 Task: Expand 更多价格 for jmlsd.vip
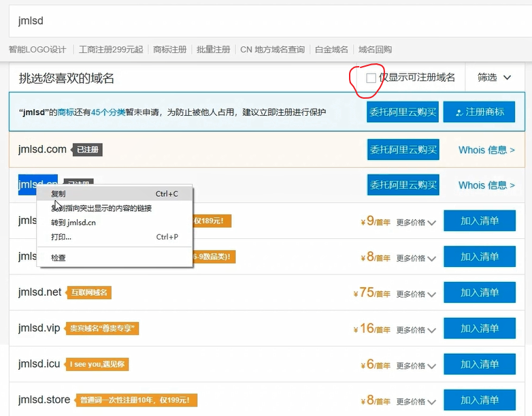pyautogui.click(x=416, y=330)
